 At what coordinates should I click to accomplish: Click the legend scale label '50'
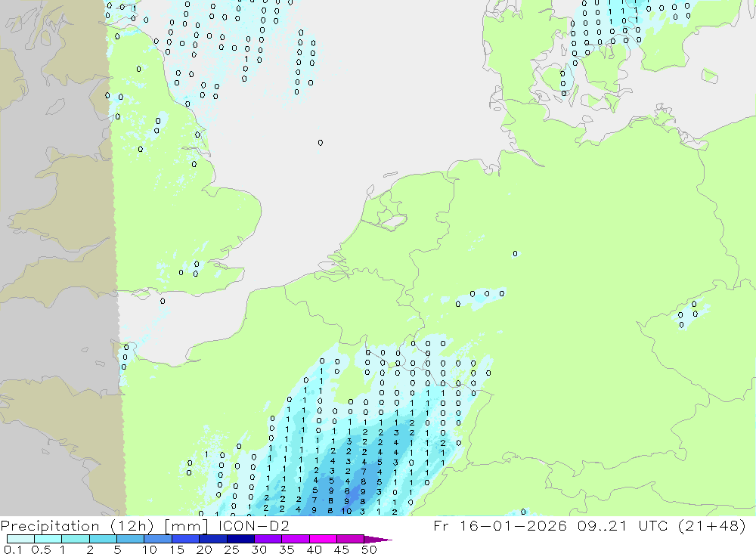369,549
